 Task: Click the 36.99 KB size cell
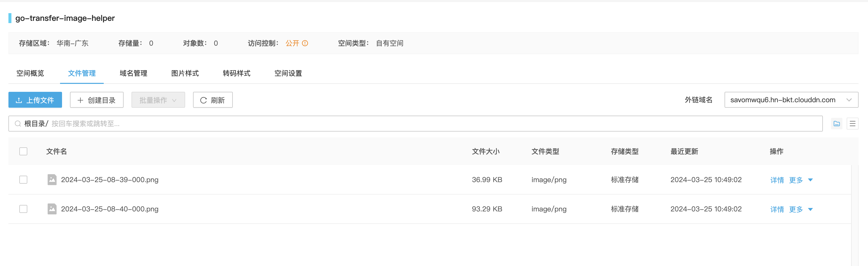click(487, 180)
